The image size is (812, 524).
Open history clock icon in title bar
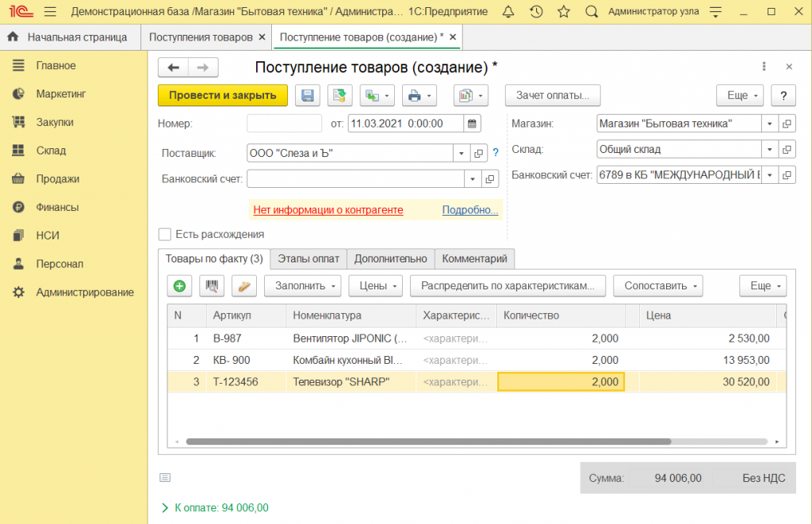tap(536, 12)
